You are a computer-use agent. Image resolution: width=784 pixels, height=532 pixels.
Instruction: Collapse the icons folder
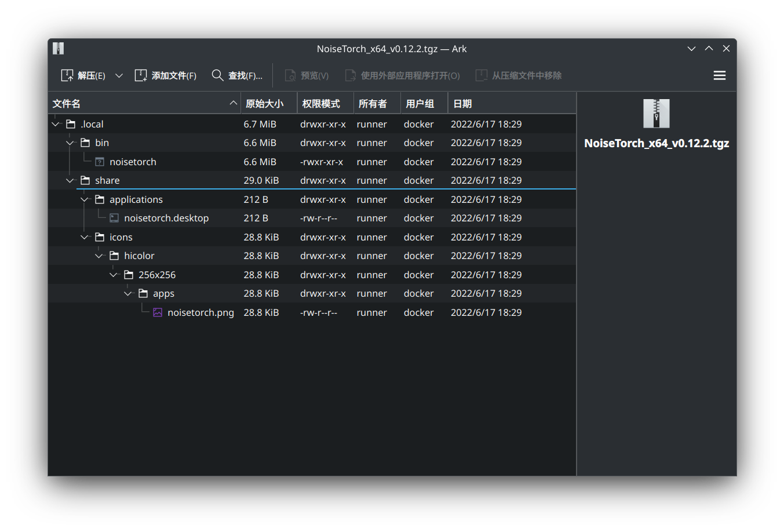[85, 237]
